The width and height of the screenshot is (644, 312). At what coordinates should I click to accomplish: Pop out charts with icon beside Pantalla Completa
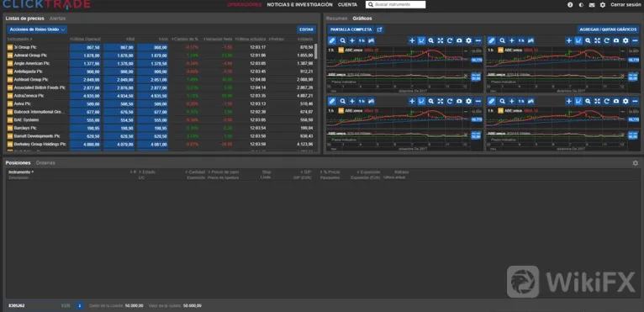379,29
